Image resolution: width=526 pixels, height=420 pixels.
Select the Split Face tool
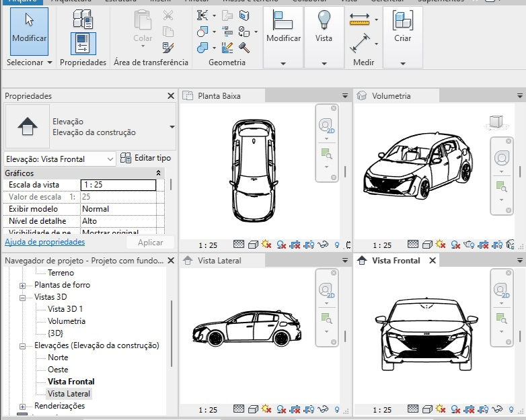pos(244,15)
